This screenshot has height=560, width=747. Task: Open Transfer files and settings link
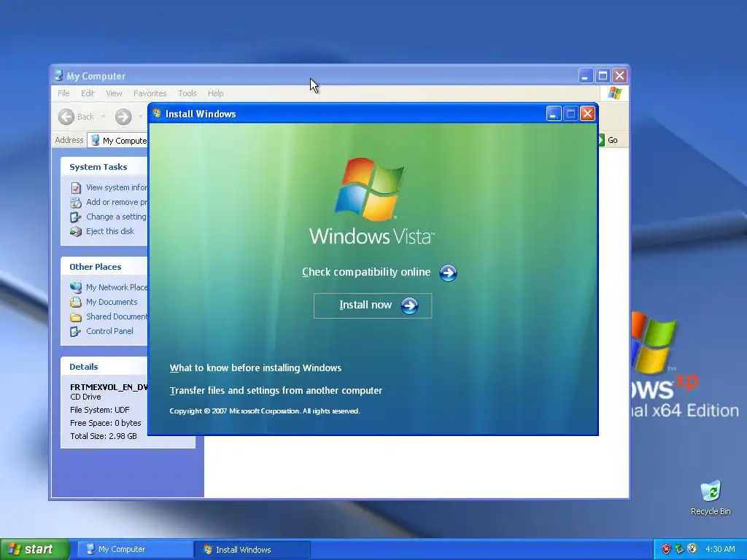[276, 391]
